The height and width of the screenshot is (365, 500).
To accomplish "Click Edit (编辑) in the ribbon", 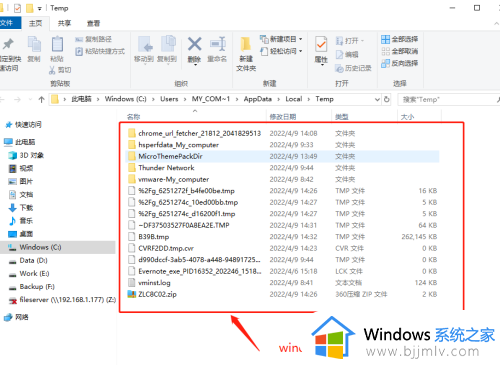I will 347,55.
